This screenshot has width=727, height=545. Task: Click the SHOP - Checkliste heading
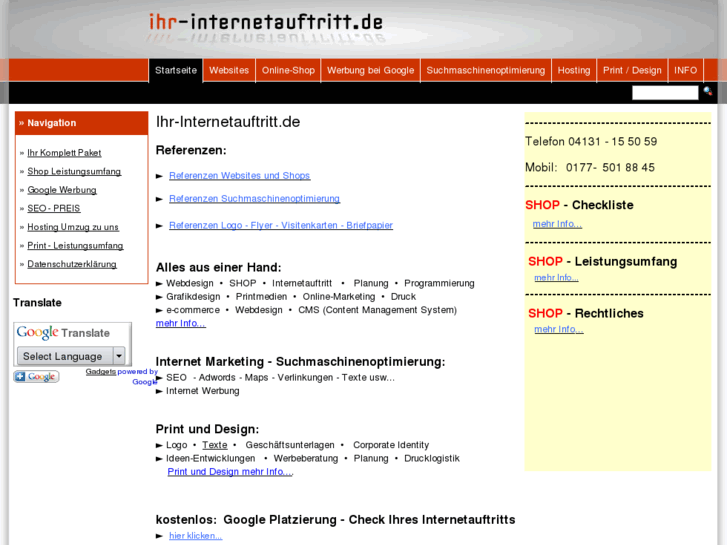pyautogui.click(x=579, y=205)
